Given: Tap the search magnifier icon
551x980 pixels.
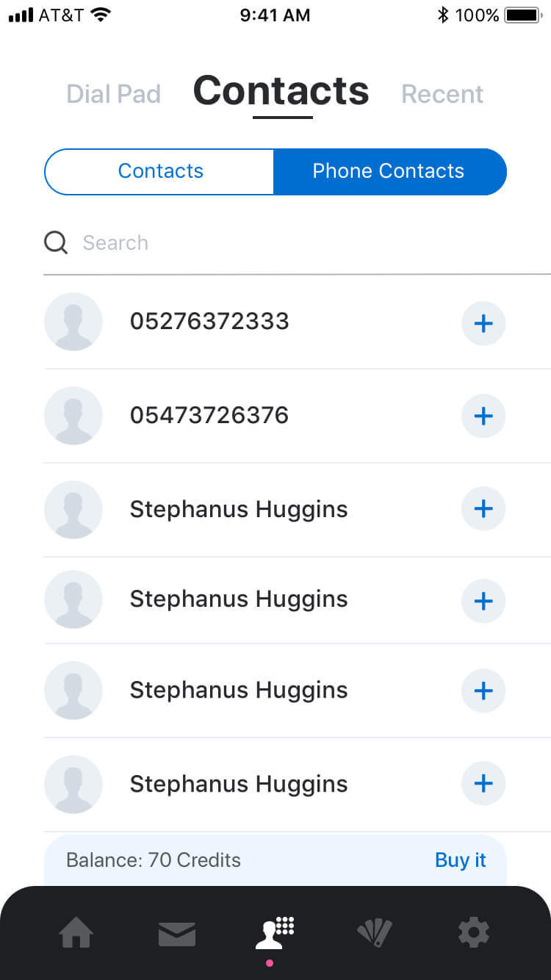Looking at the screenshot, I should tap(56, 242).
